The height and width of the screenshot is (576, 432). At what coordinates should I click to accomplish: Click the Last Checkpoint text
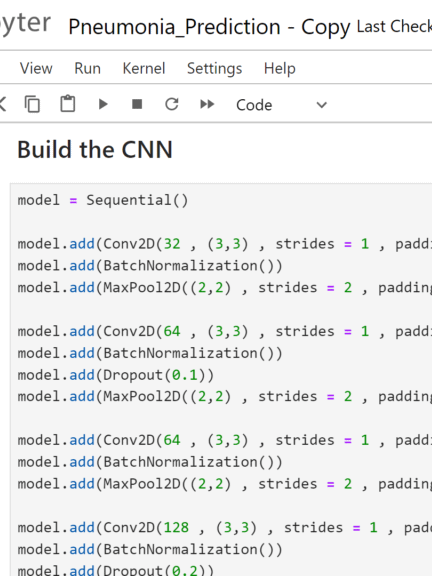[x=394, y=26]
